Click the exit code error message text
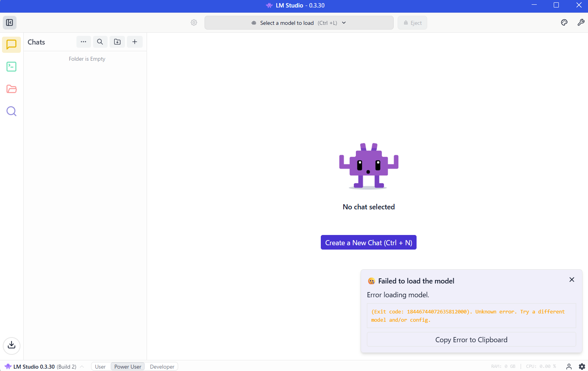 [468, 315]
